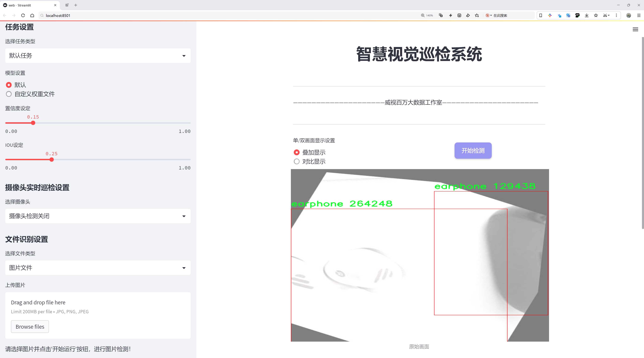Open the 摄像头检测关闭 camera dropdown

98,216
